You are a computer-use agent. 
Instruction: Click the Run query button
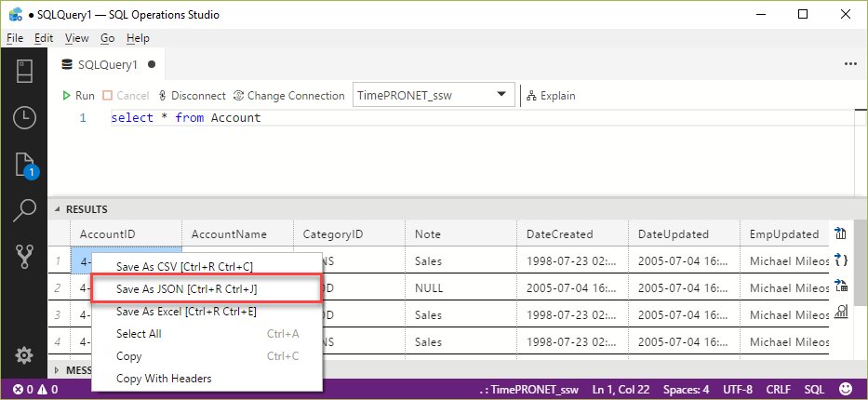coord(78,96)
